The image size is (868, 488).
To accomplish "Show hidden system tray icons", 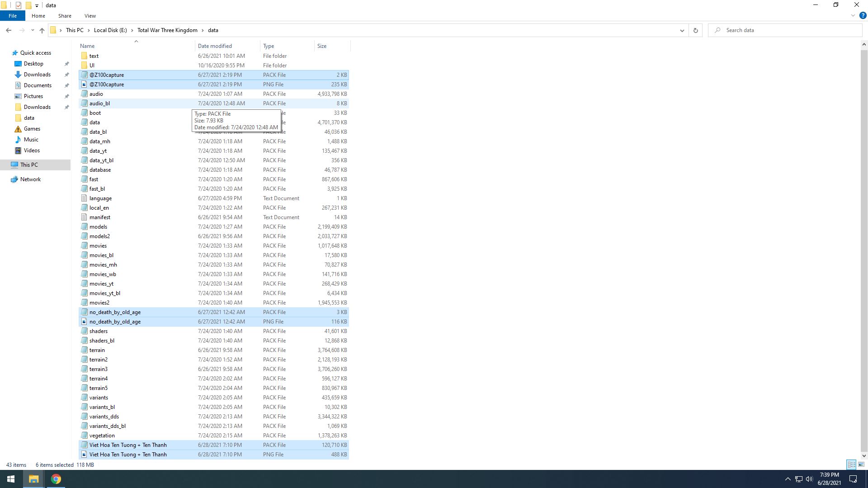I will (788, 479).
